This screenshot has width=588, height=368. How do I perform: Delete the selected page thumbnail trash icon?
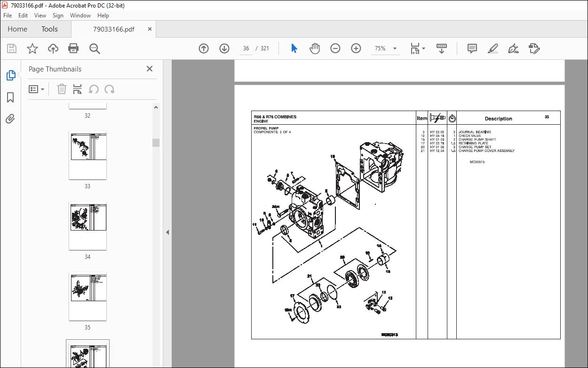[x=62, y=89]
